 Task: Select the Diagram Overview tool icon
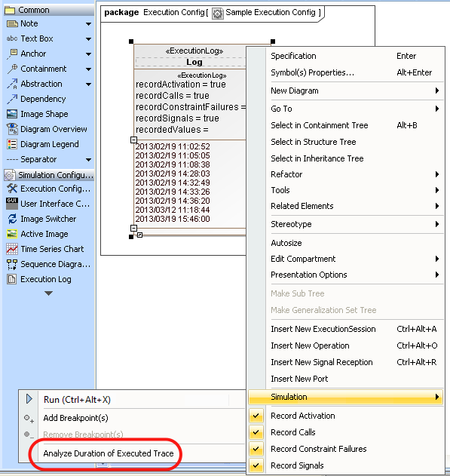pyautogui.click(x=12, y=129)
